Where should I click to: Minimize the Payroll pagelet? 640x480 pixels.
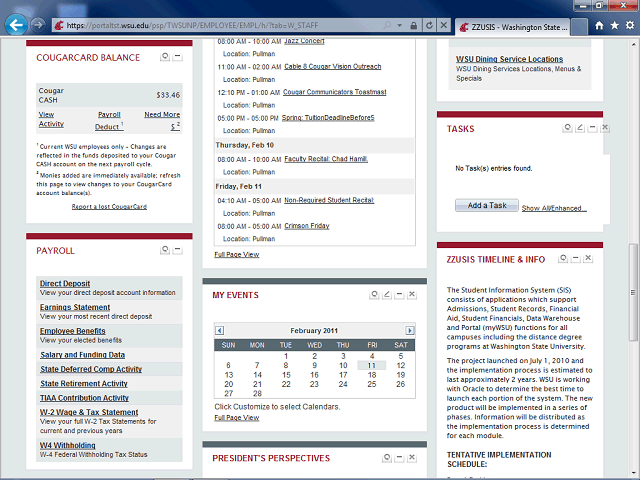point(178,249)
